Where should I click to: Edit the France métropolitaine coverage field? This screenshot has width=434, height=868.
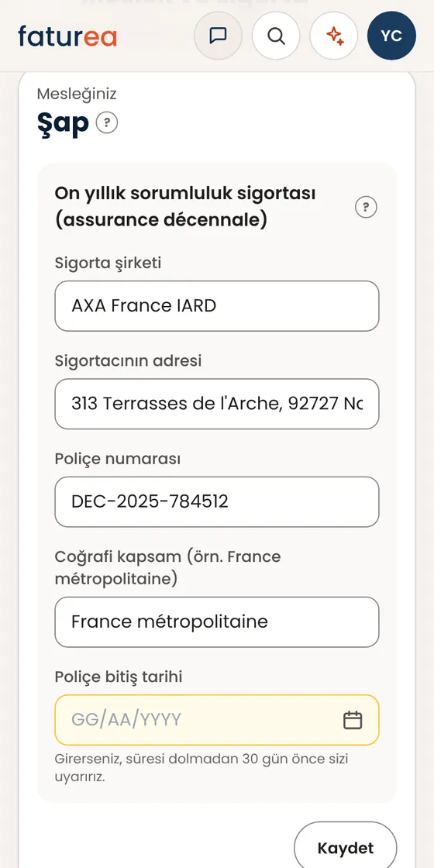pos(217,622)
